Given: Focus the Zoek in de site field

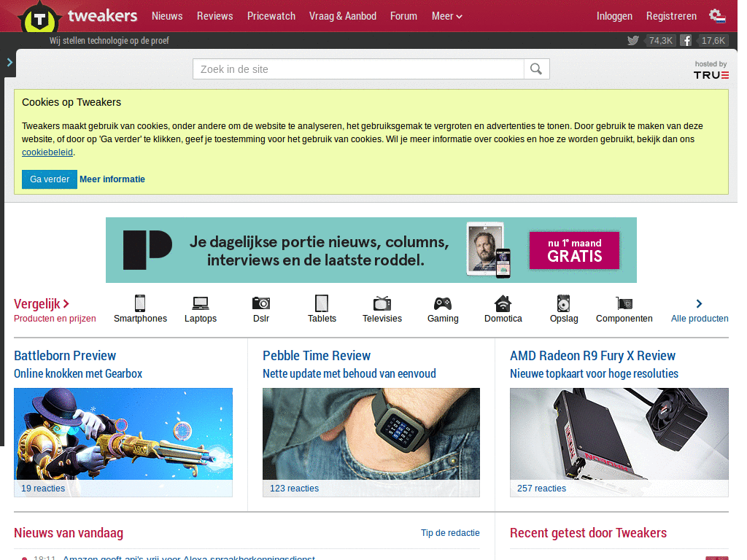Looking at the screenshot, I should [x=358, y=69].
